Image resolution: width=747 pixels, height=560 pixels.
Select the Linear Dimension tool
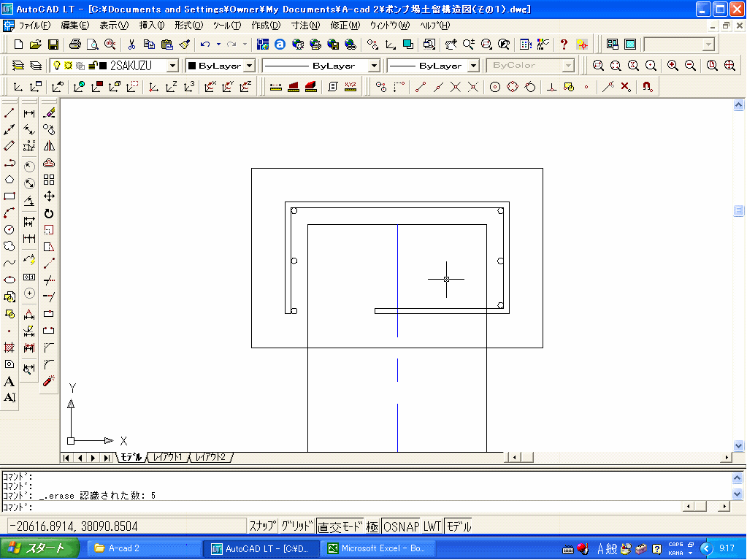pyautogui.click(x=29, y=113)
